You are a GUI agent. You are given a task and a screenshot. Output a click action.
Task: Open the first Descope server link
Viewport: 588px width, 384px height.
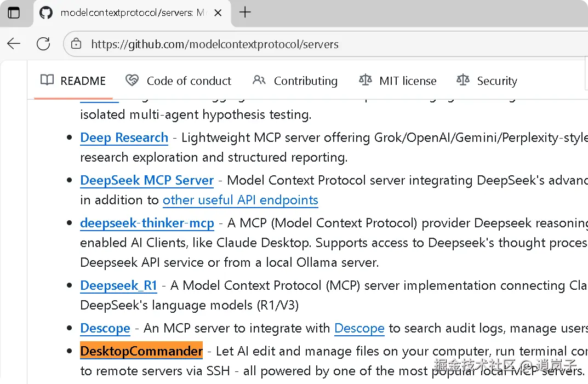click(105, 328)
